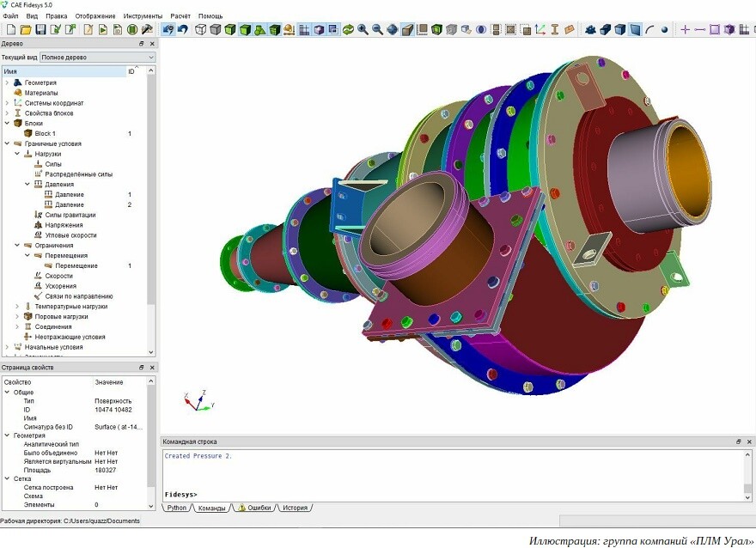Collapse the Граничные условия tree node
The height and width of the screenshot is (548, 756).
click(x=7, y=143)
